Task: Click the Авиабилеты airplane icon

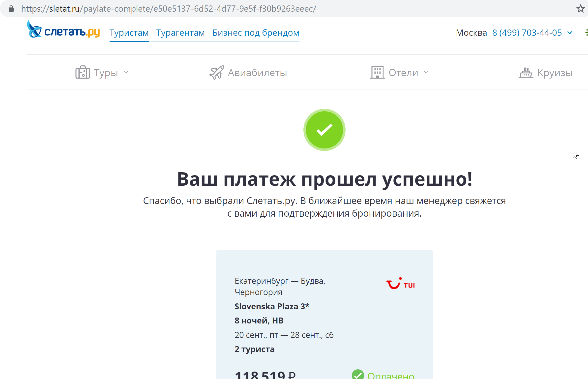Action: pos(216,72)
